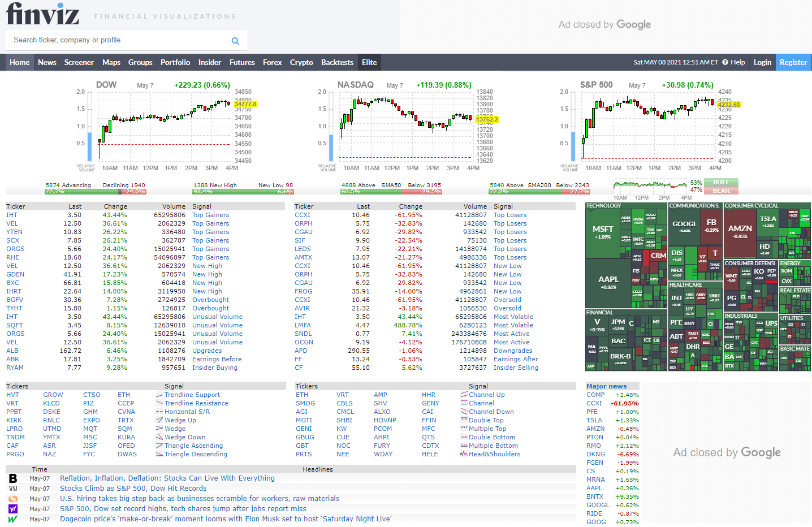Open the DOW intraday chart
Screen dimensions: 812x527
[167, 126]
